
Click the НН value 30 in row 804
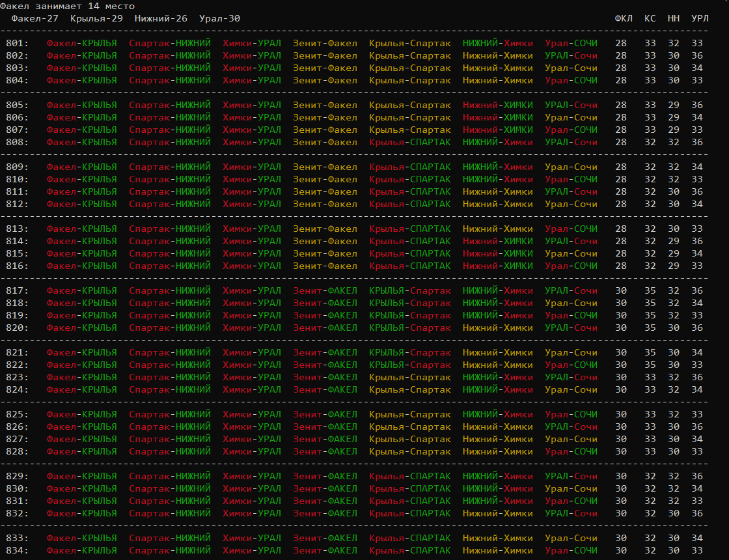[x=674, y=81]
